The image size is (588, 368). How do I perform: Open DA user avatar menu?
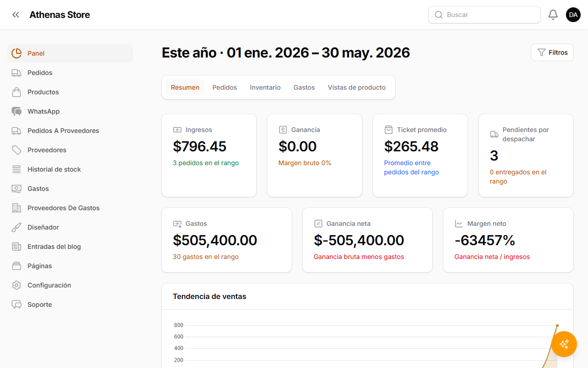(x=573, y=15)
